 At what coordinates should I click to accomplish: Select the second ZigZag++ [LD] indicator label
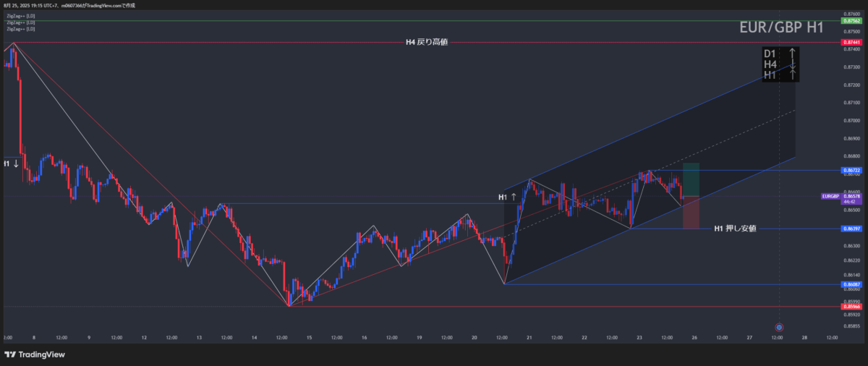(20, 22)
